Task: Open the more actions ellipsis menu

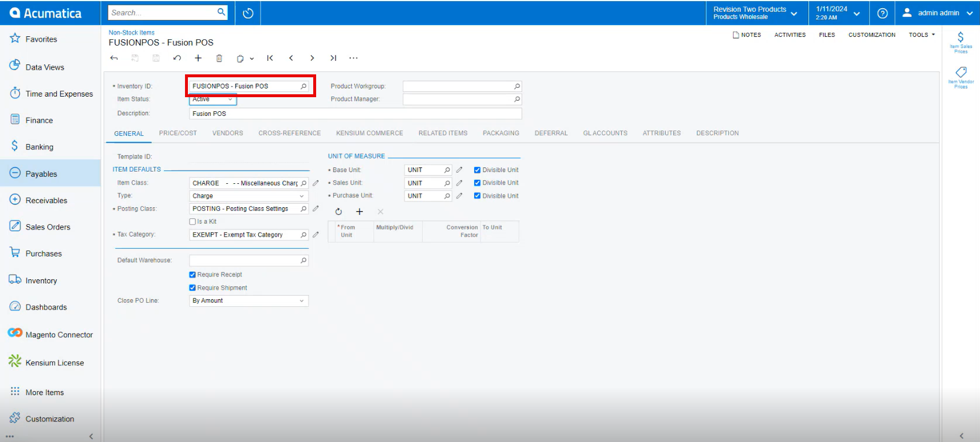Action: pyautogui.click(x=354, y=58)
